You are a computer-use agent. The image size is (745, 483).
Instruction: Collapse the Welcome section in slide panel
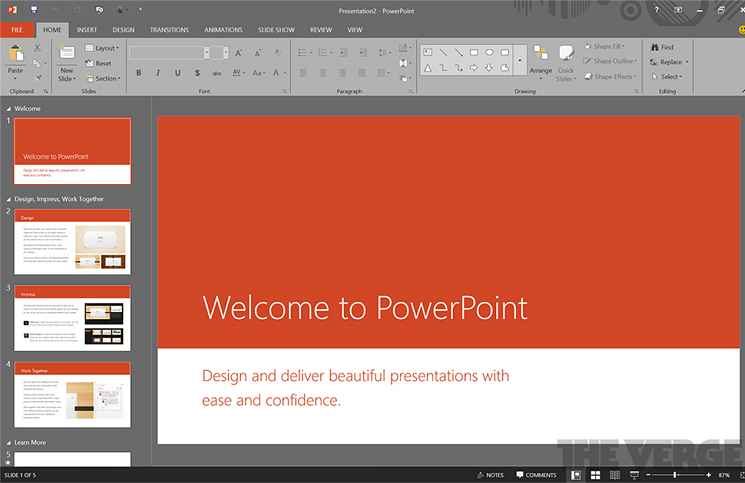(x=9, y=108)
